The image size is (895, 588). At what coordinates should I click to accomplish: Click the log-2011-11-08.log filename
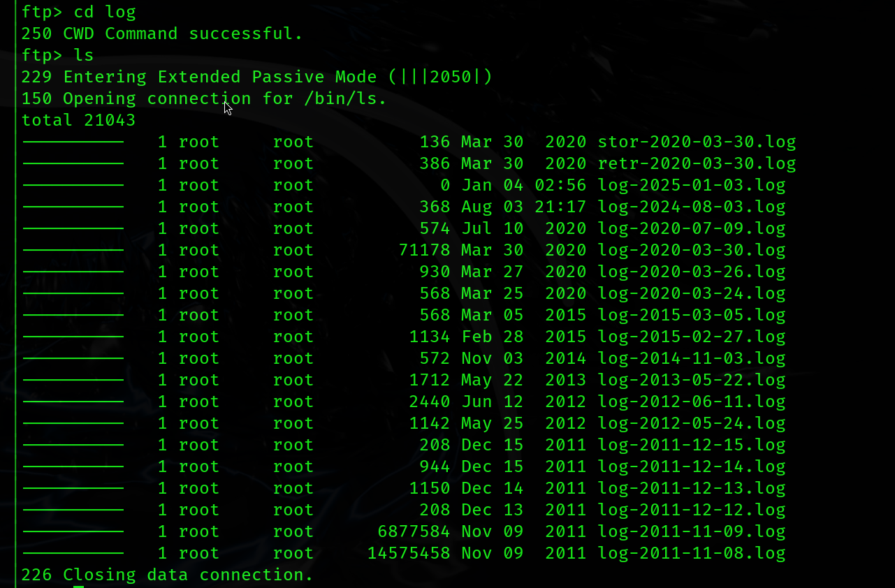pyautogui.click(x=692, y=553)
